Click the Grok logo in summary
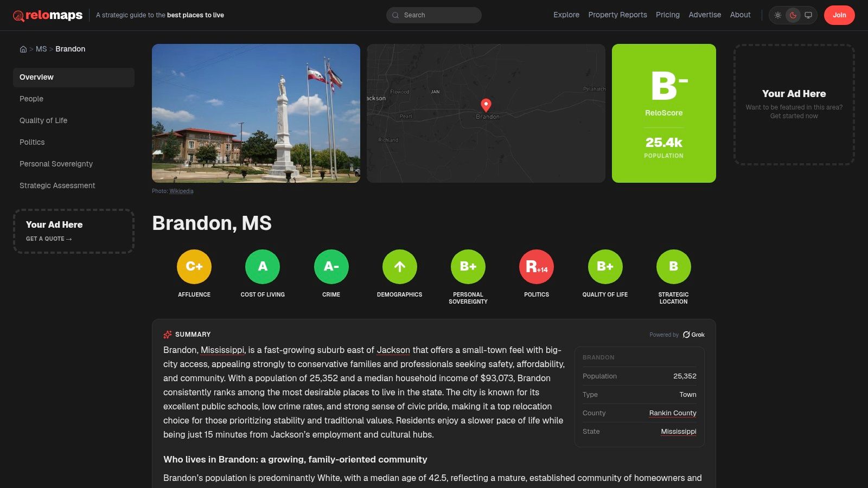This screenshot has height=488, width=868. tap(694, 335)
